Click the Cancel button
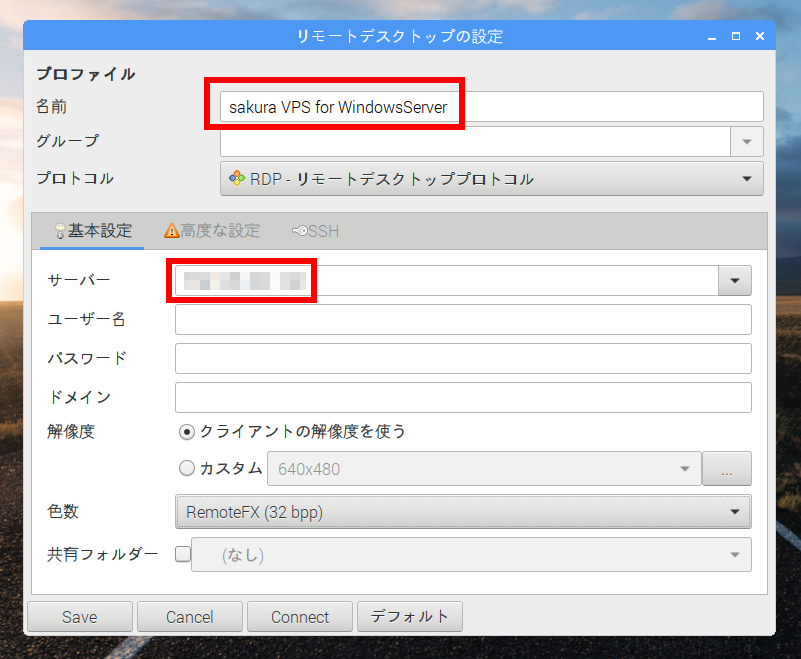This screenshot has width=801, height=659. coord(189,617)
